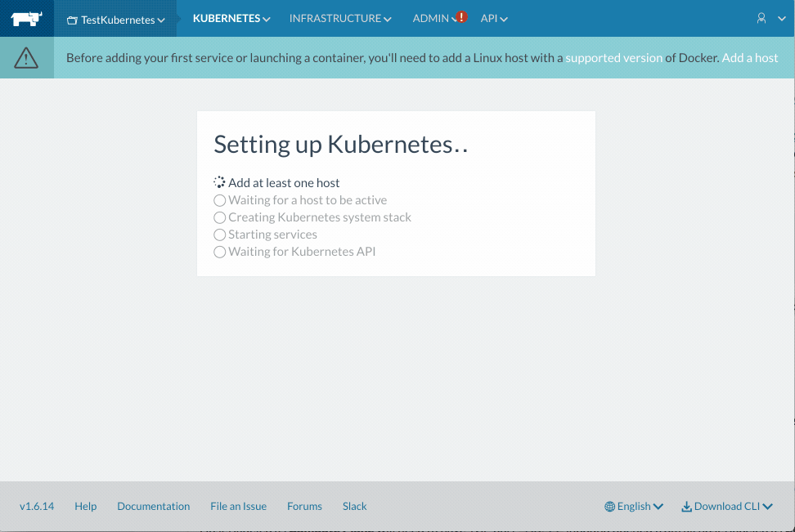Click the folder icon beside TestKubernetes
Image resolution: width=795 pixels, height=532 pixels.
click(72, 20)
